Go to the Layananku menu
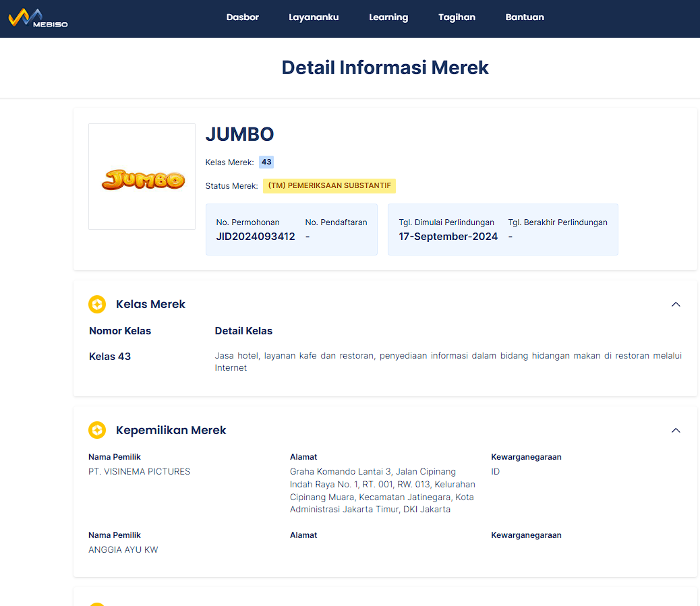Viewport: 700px width, 606px height. tap(314, 18)
